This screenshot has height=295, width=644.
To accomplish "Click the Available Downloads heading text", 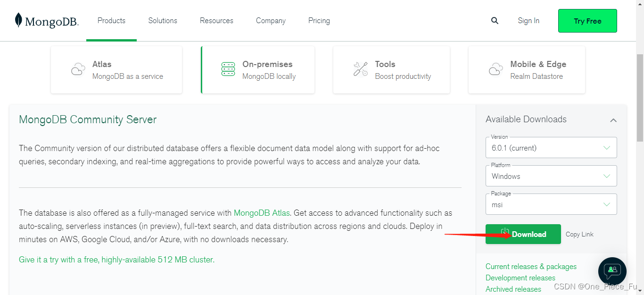I will (x=526, y=119).
